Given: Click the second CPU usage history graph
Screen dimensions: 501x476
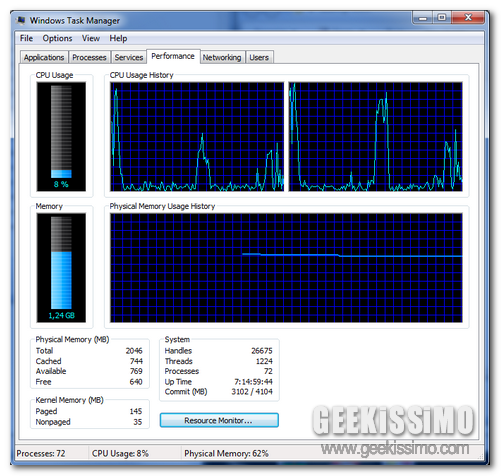Looking at the screenshot, I should pos(375,137).
